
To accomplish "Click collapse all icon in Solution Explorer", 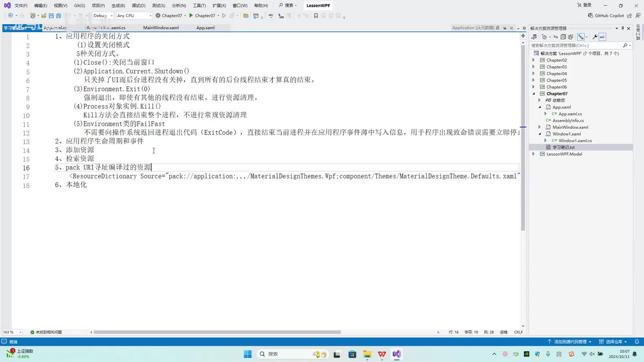I will (563, 37).
